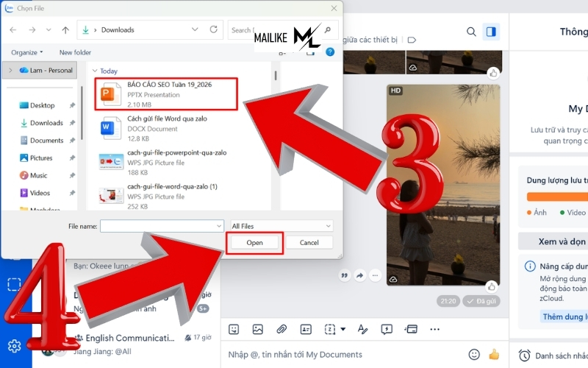Click Xem và dọn button
588x368 pixels.
(x=553, y=241)
